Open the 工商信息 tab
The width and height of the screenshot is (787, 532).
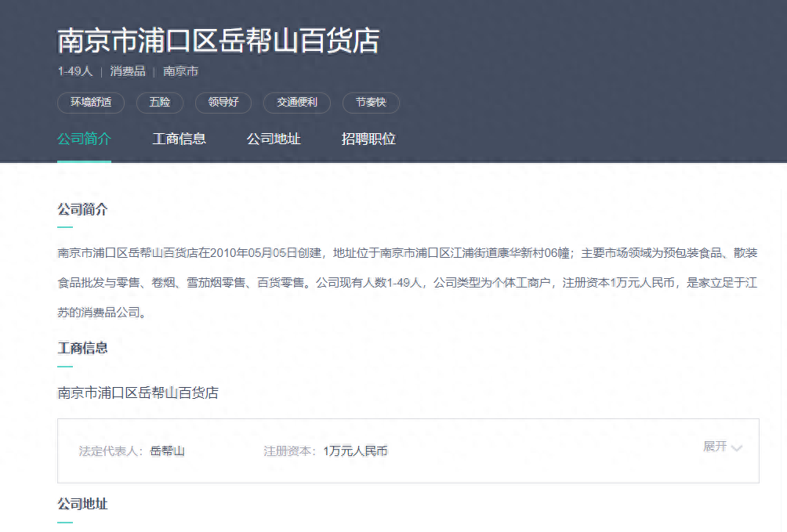[179, 139]
